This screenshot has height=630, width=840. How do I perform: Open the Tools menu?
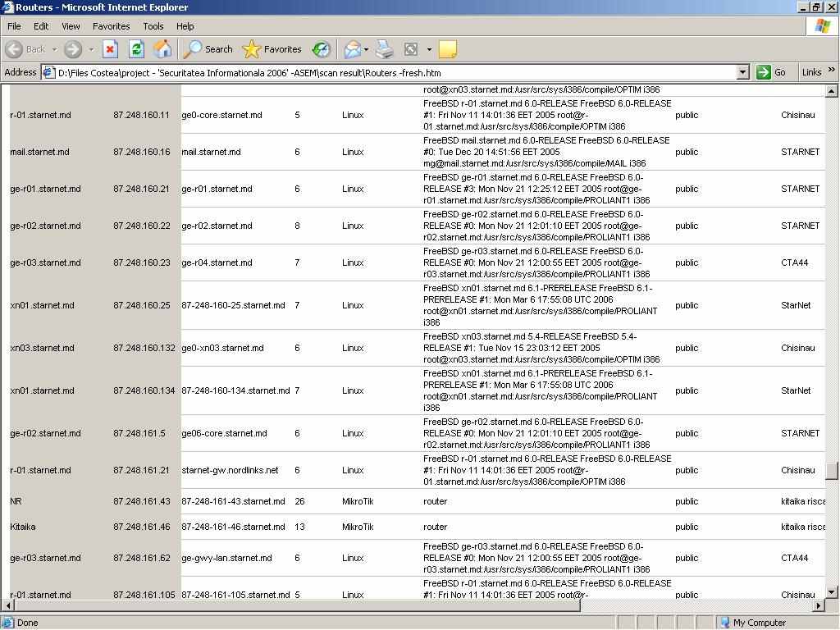click(153, 26)
